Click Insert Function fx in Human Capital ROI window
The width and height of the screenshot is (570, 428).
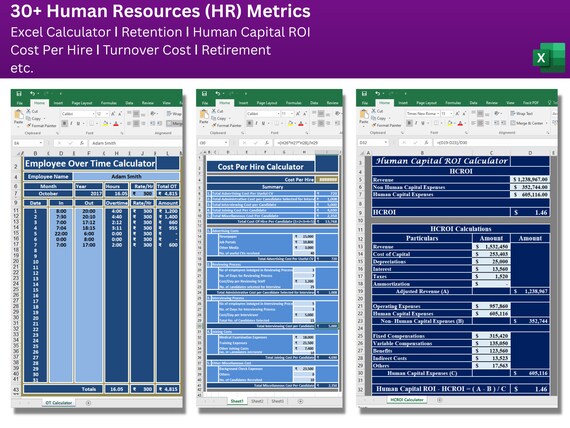426,143
